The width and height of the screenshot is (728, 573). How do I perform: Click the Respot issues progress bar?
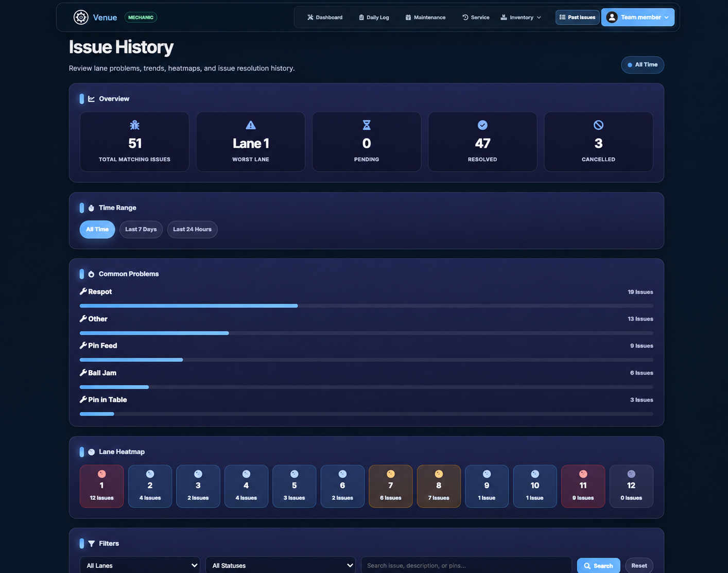pos(367,306)
